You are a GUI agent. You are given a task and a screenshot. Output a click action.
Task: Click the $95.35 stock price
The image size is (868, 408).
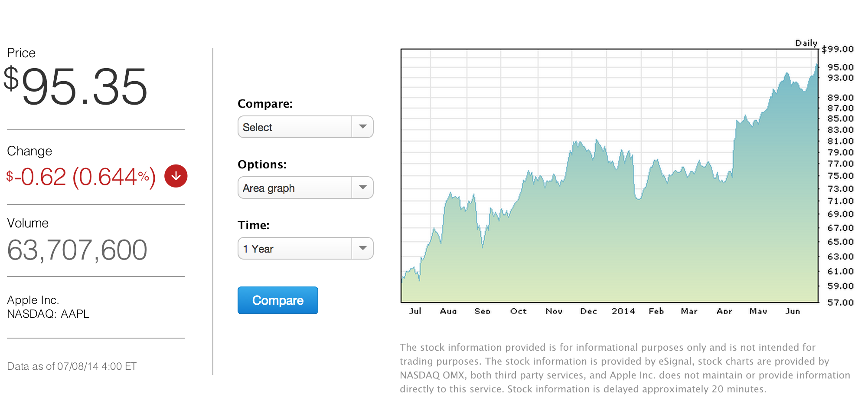coord(76,87)
